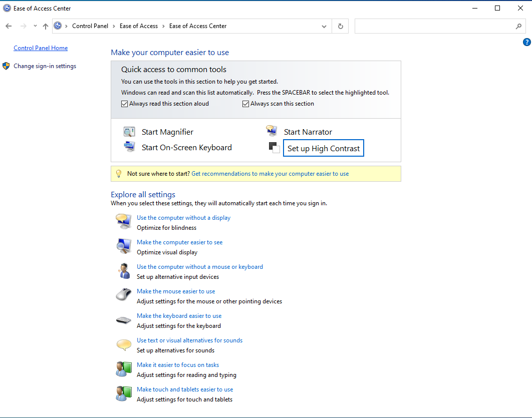This screenshot has height=418, width=532.
Task: Open the recent locations dropdown arrow
Action: pyautogui.click(x=35, y=26)
